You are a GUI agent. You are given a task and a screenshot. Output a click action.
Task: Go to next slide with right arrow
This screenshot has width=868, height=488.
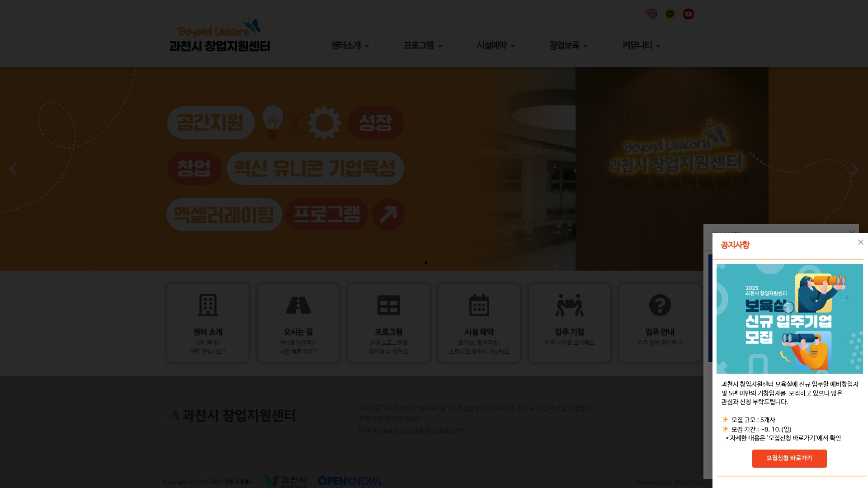coord(854,169)
